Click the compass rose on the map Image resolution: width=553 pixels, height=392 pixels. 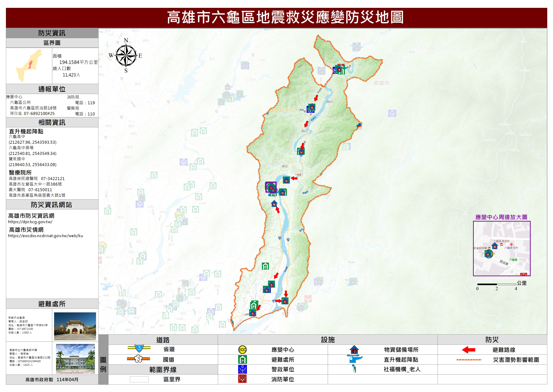coord(126,55)
